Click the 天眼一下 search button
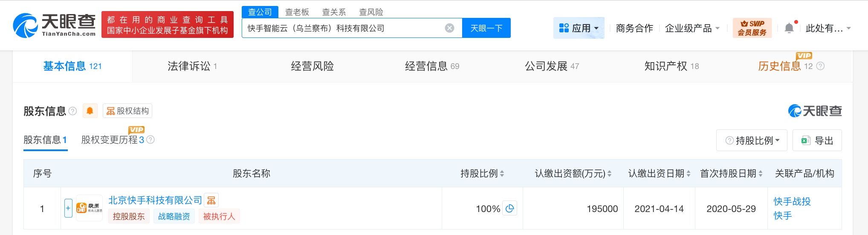 [x=486, y=28]
